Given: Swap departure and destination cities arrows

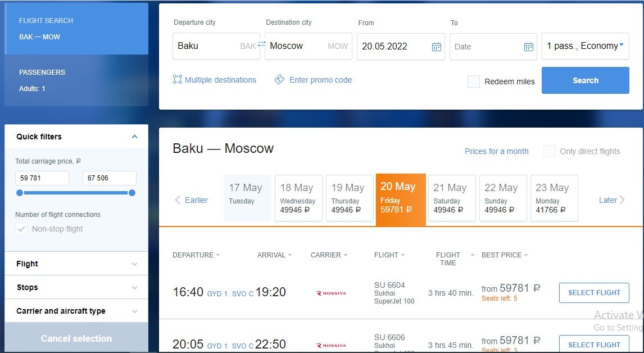Looking at the screenshot, I should (262, 44).
